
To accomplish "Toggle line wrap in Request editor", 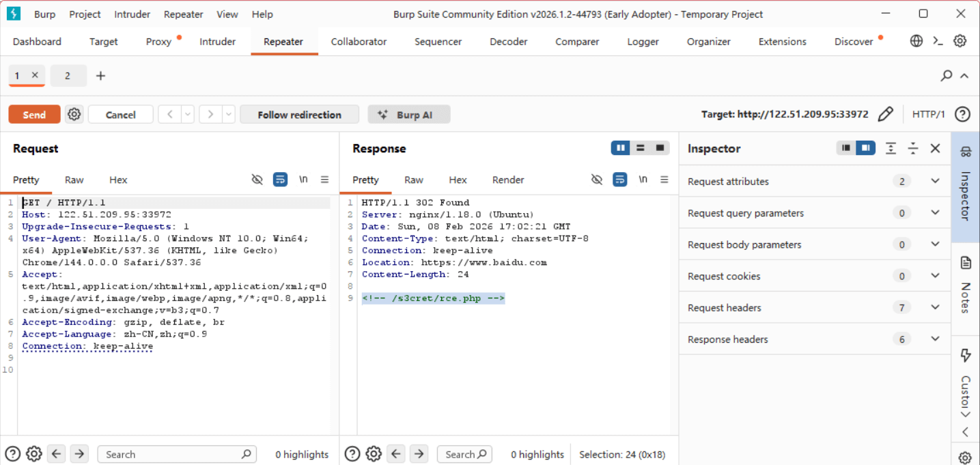I will (280, 180).
